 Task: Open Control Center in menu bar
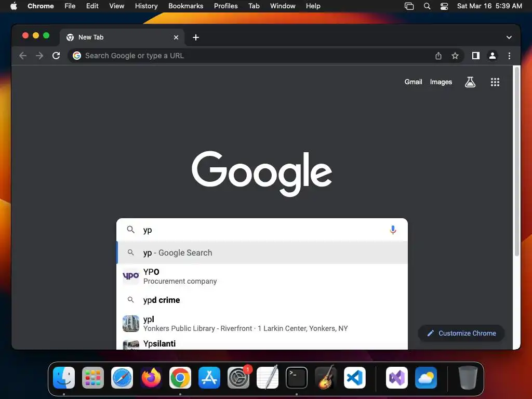click(444, 6)
